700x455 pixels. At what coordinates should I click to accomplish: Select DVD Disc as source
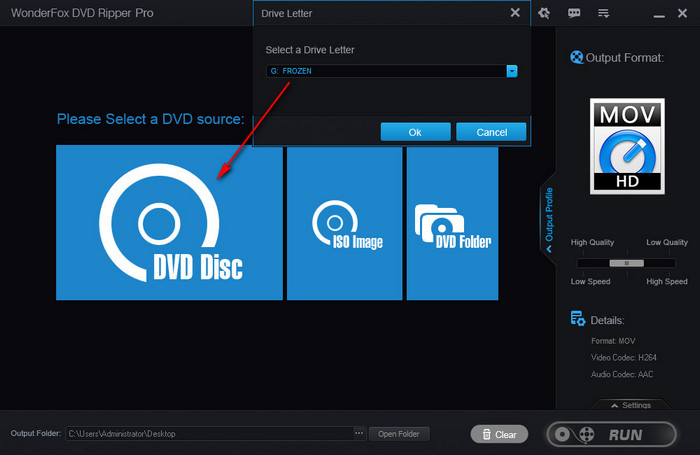coord(169,222)
